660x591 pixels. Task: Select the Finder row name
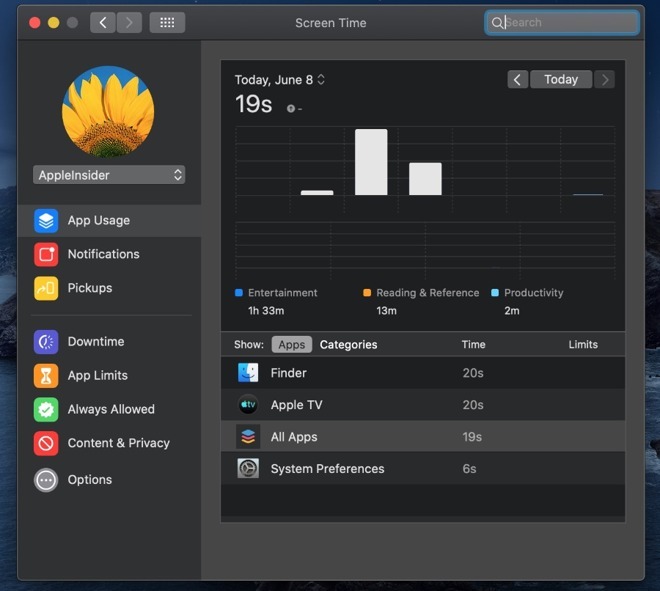289,373
